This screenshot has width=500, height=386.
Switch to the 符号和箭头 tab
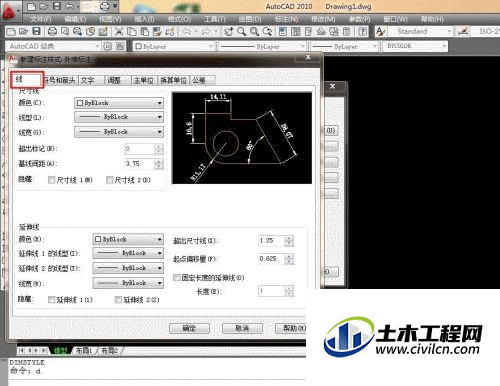point(60,80)
